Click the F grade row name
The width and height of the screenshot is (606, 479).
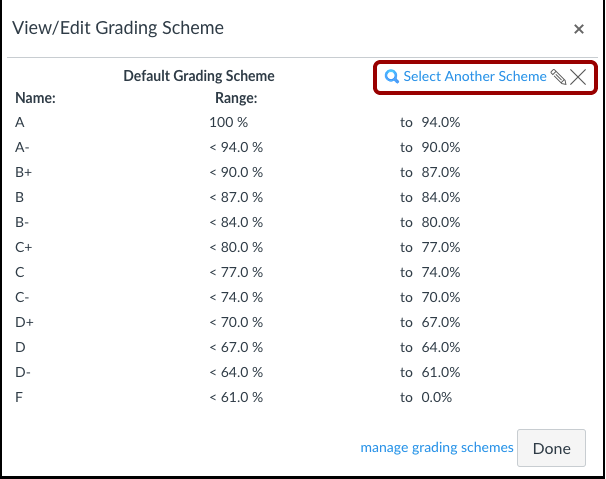click(19, 397)
